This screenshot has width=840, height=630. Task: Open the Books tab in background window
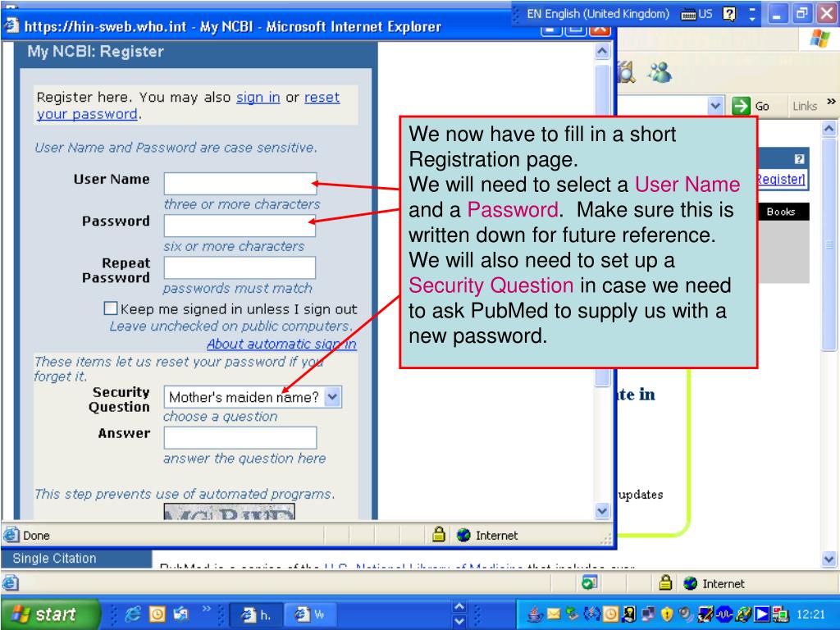pos(781,212)
